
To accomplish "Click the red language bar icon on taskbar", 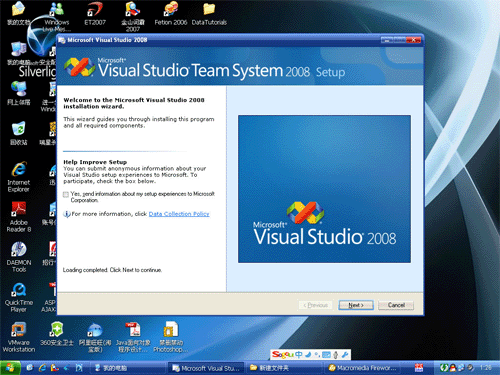I will (419, 368).
